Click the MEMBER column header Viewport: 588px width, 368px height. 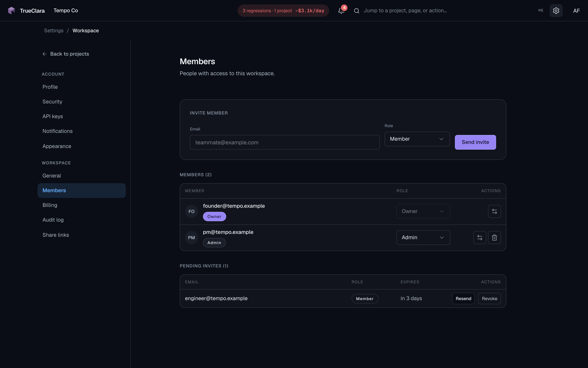tap(194, 191)
